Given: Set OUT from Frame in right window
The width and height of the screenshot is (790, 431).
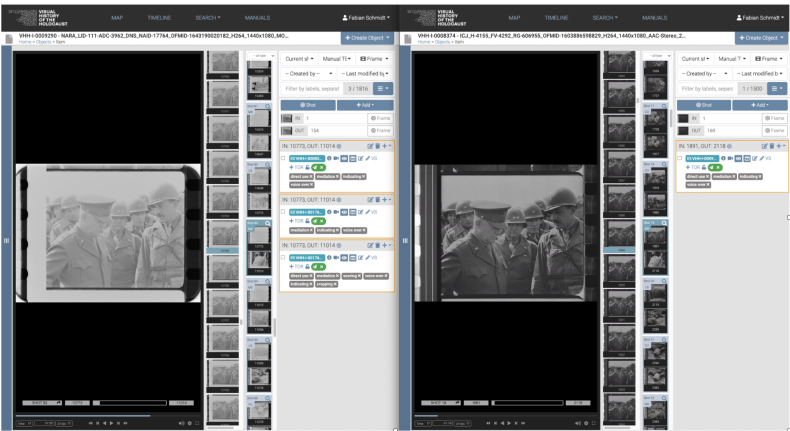Looking at the screenshot, I should [774, 131].
